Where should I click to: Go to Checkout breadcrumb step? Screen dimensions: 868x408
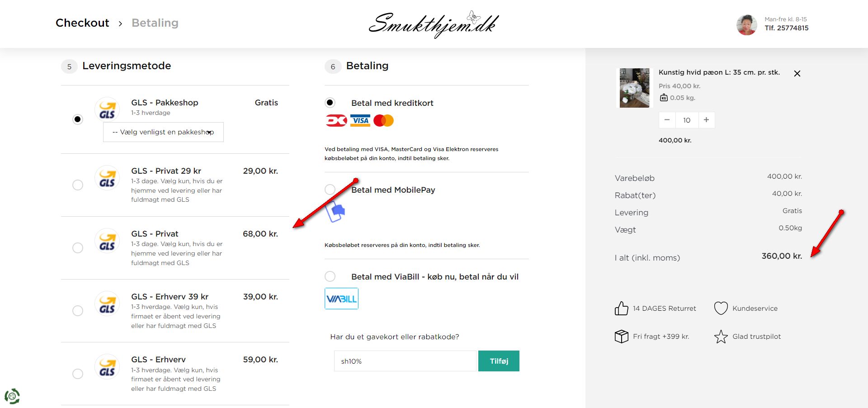[x=82, y=23]
